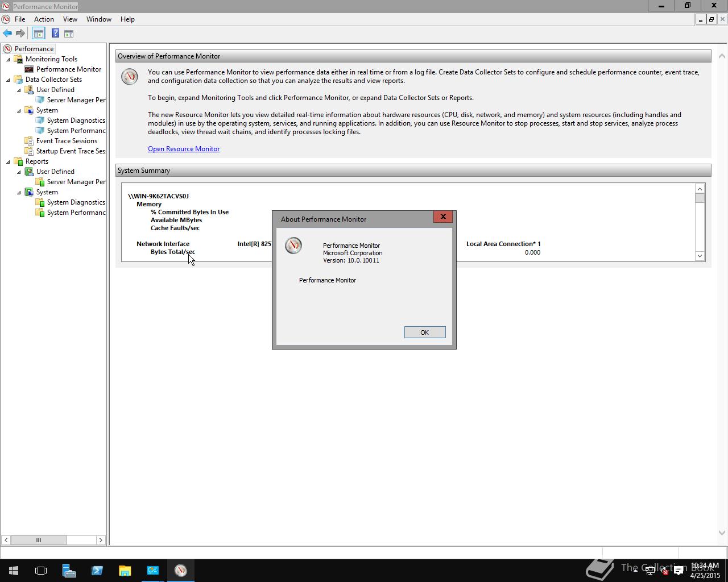This screenshot has height=582, width=728.
Task: Click System Performance report icon under Reports
Action: [x=40, y=213]
